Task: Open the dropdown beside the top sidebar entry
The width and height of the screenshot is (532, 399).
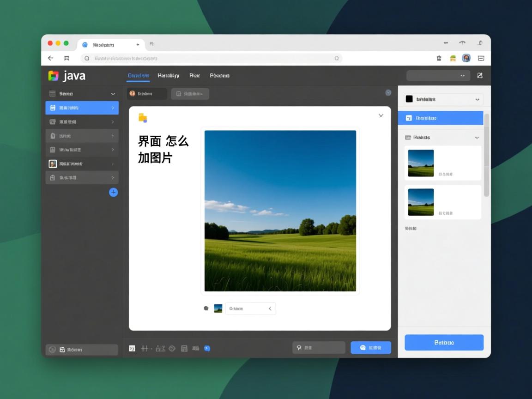Action: click(x=113, y=93)
